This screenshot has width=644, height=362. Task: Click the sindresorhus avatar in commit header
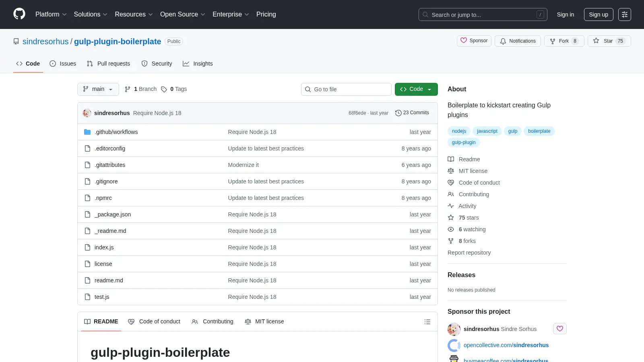coord(87,113)
